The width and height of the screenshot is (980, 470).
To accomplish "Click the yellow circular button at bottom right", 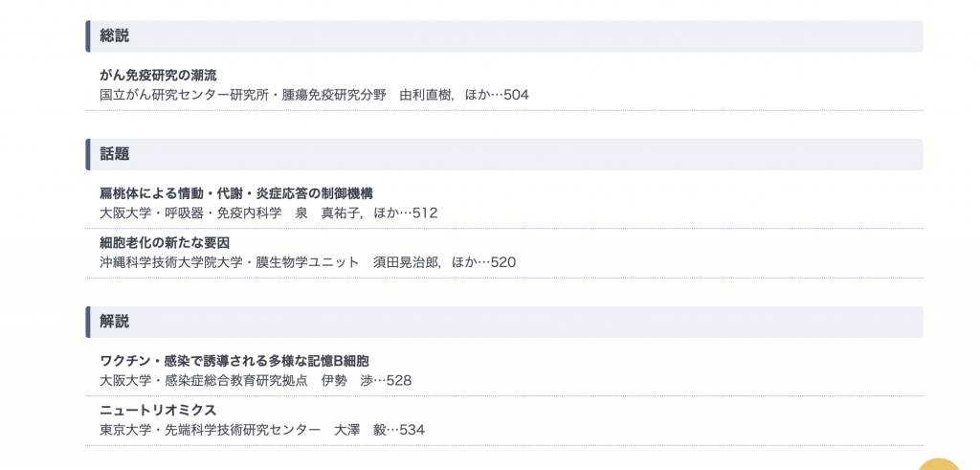I will tap(939, 463).
